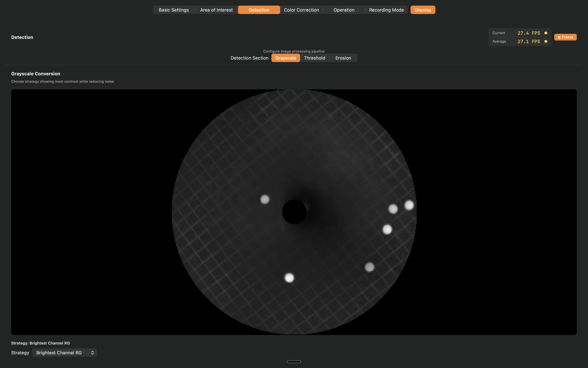This screenshot has height=368, width=588.
Task: Click the grayscale preview image
Action: (294, 212)
